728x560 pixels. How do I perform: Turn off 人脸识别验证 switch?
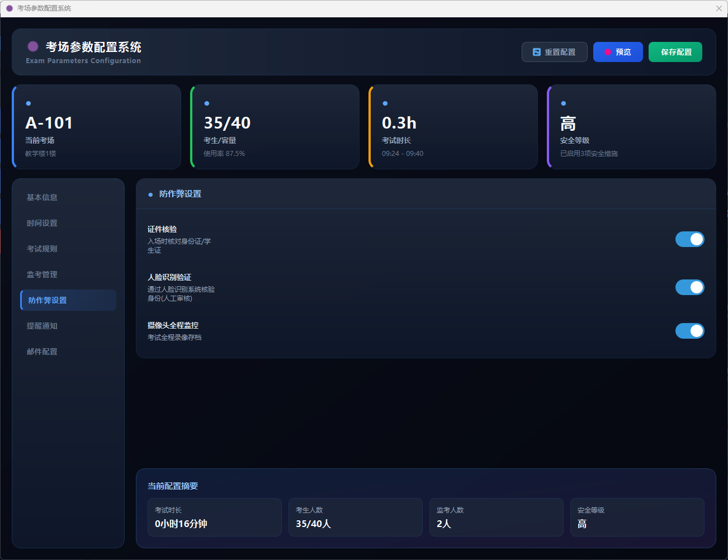[689, 287]
